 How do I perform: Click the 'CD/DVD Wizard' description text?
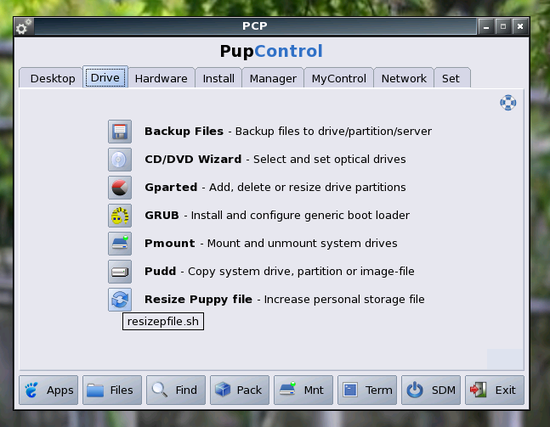[275, 160]
